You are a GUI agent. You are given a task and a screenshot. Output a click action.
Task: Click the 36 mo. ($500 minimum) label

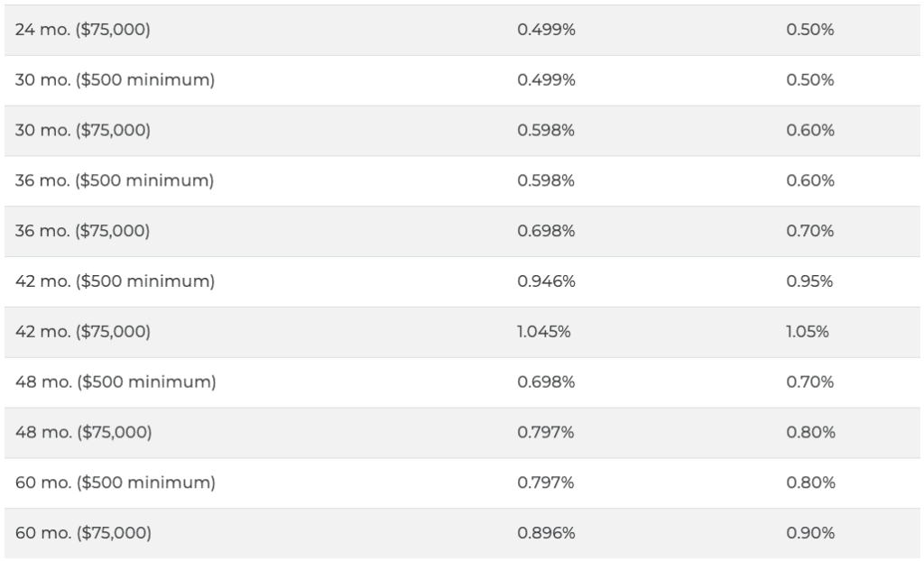(115, 180)
